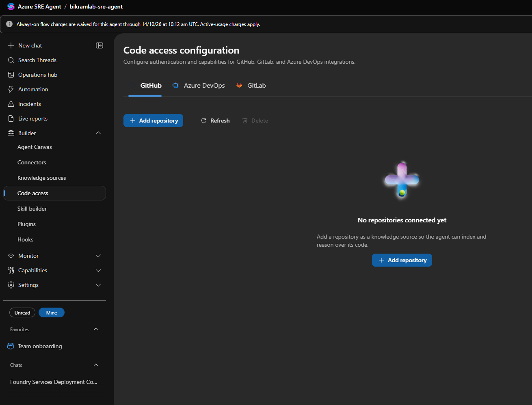Click Refresh in the toolbar
Screen dimensions: 532x405
(215, 121)
